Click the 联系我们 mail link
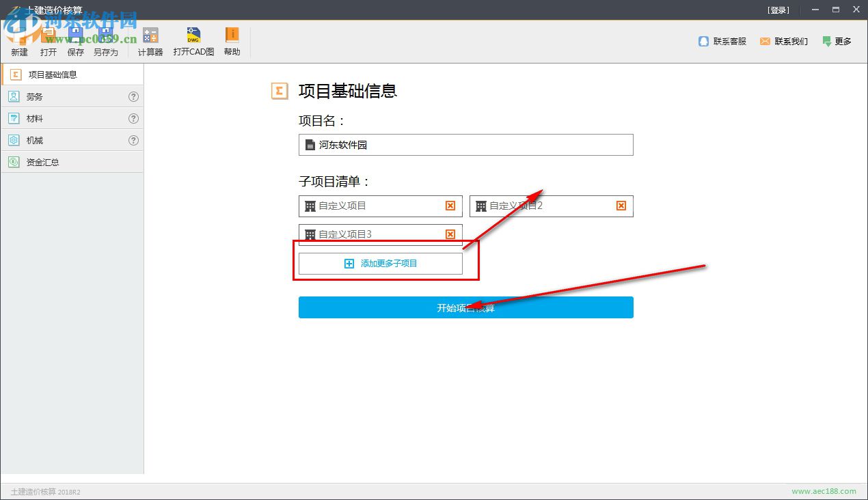The width and height of the screenshot is (868, 500). [x=784, y=42]
